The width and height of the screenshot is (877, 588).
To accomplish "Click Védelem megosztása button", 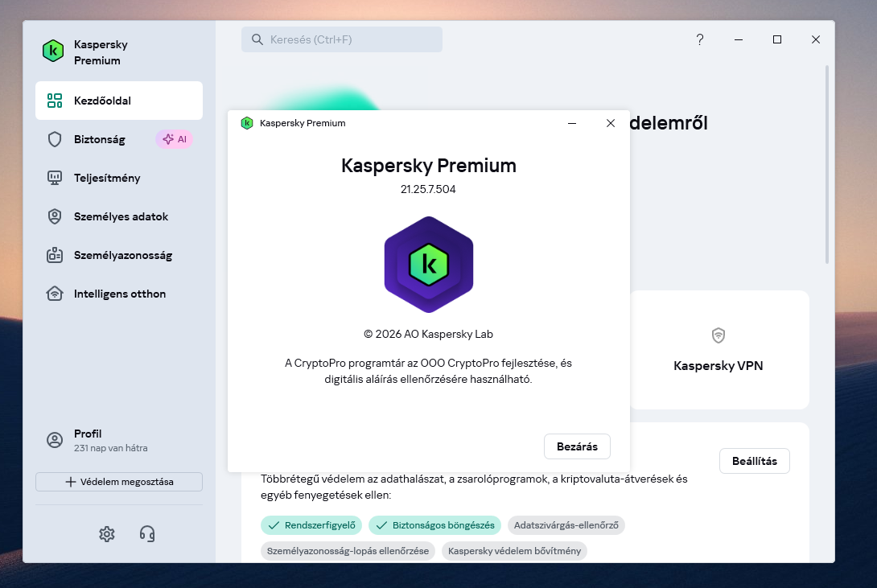I will (x=119, y=482).
